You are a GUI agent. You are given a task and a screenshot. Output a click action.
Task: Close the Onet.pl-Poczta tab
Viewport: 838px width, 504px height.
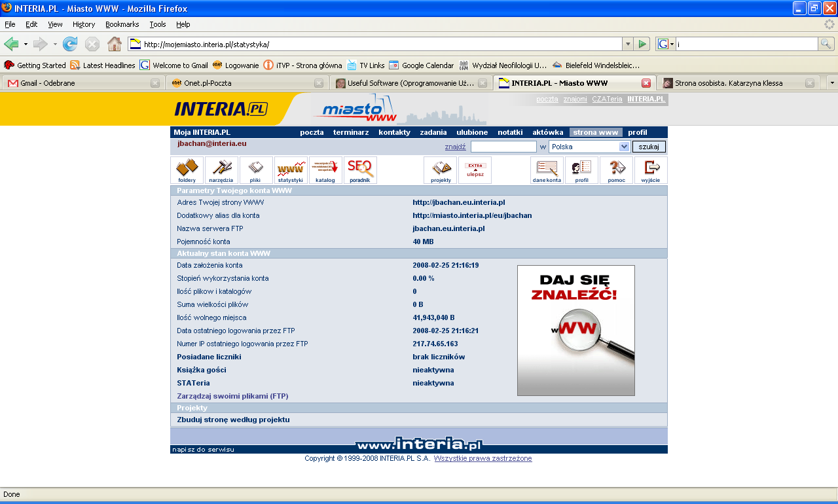(319, 83)
